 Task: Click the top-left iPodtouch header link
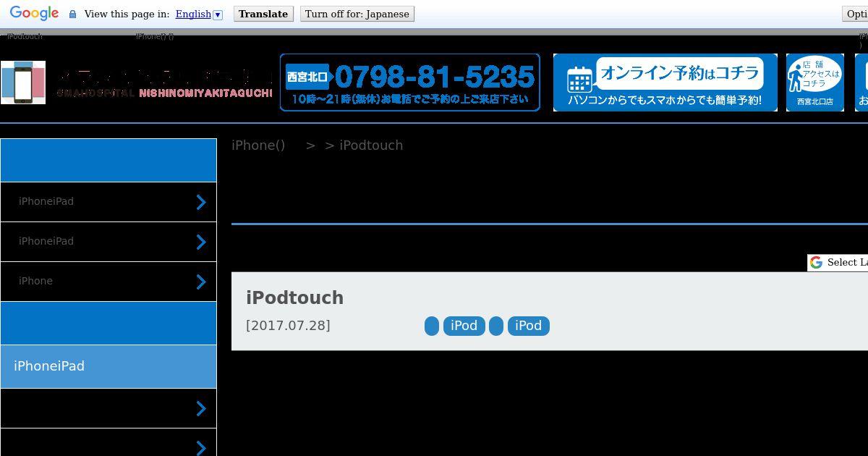click(25, 36)
